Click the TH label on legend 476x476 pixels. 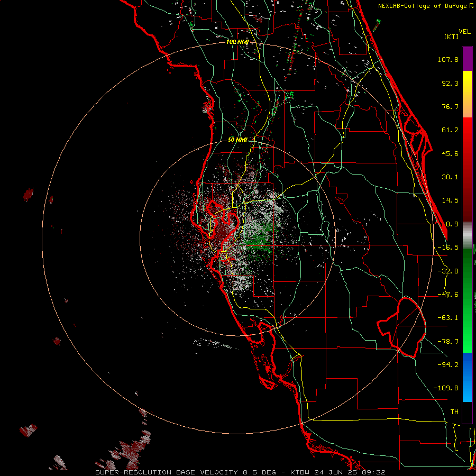pos(454,411)
